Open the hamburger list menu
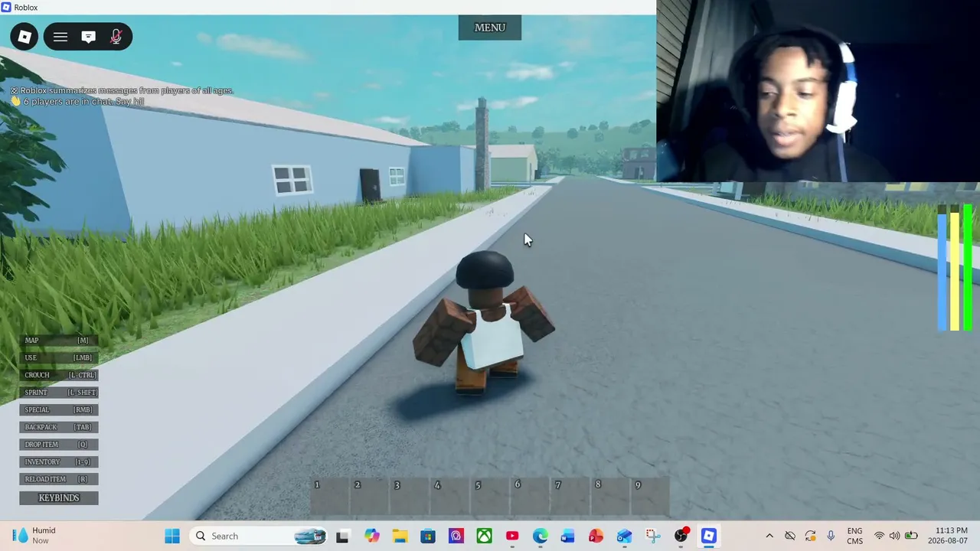 [x=60, y=37]
